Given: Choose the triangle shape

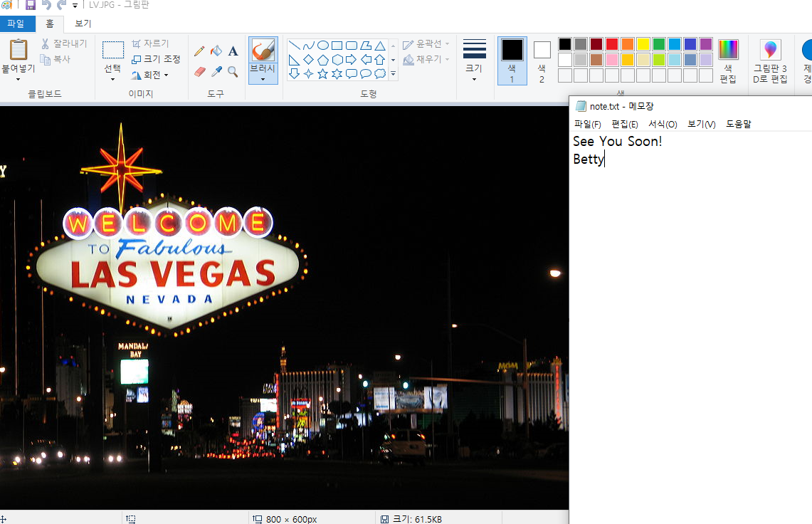Looking at the screenshot, I should coord(380,45).
